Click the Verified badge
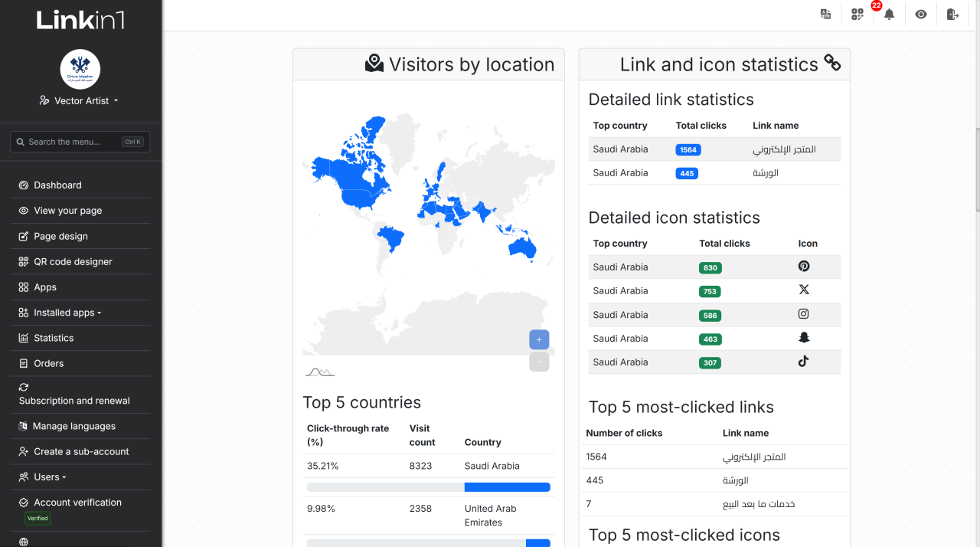 tap(38, 518)
